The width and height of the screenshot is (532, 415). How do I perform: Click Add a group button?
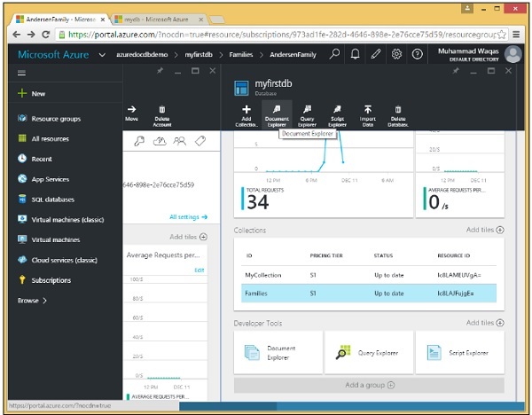coord(369,385)
